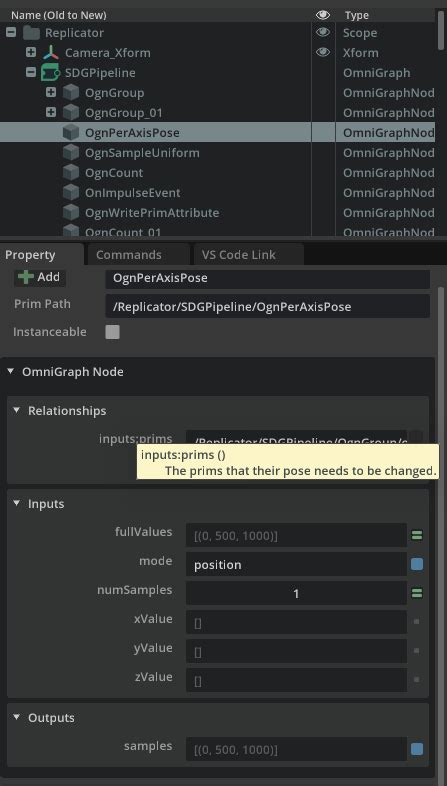The height and width of the screenshot is (786, 447).
Task: Click the cube icon beside OgnSampleUniform
Action: pos(71,152)
